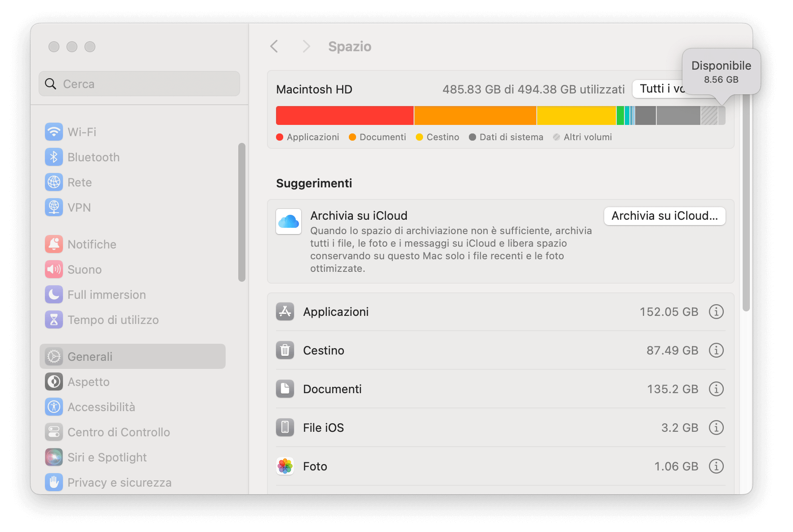Viewport: 793px width, 532px height.
Task: Click the Centro di Controllo icon
Action: click(x=54, y=432)
